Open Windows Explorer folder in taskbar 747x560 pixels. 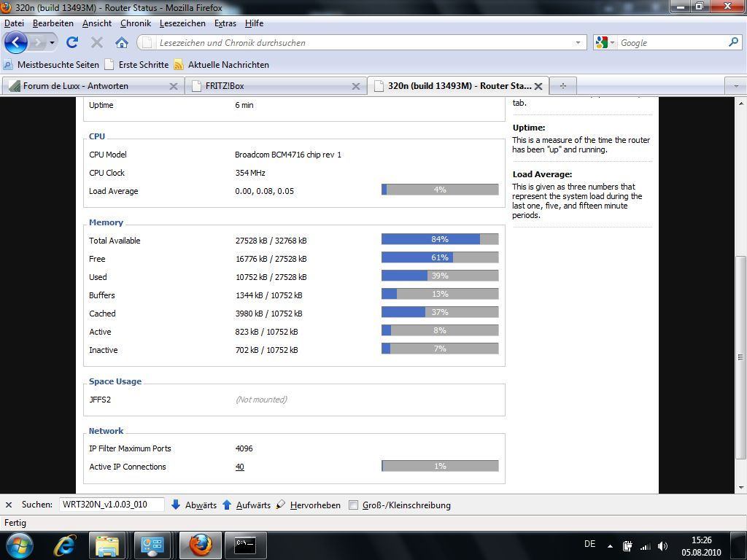pos(107,545)
